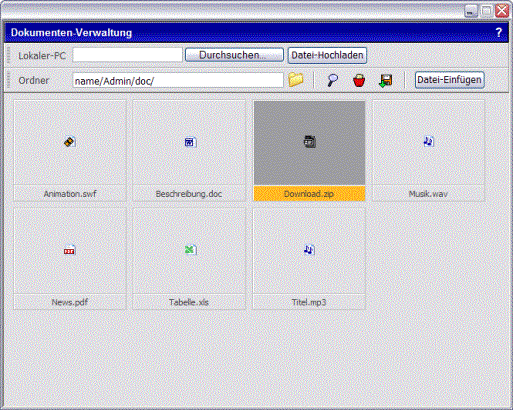Select the highlighted Download.zip thumbnail
This screenshot has height=410, width=513.
[309, 143]
